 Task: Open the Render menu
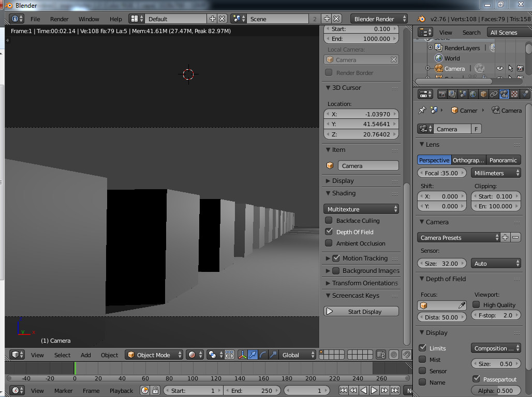59,19
